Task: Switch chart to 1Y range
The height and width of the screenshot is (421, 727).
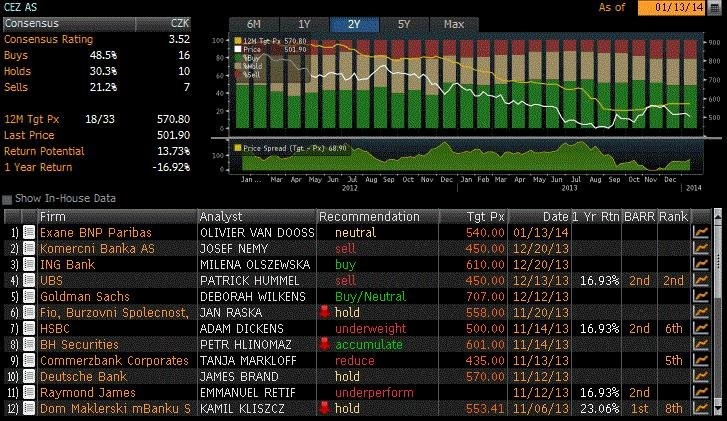Action: coord(304,24)
